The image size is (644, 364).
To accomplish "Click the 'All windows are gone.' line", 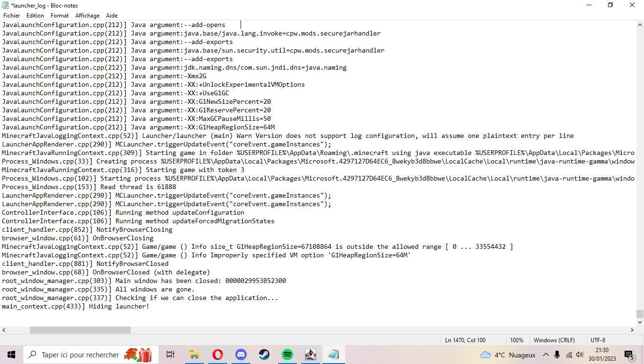I will click(98, 289).
